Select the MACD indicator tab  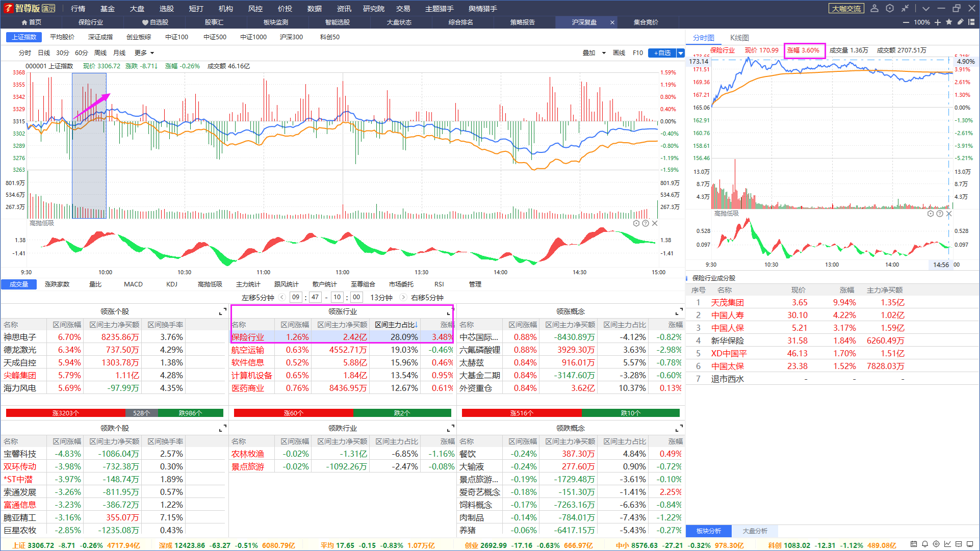(x=133, y=284)
